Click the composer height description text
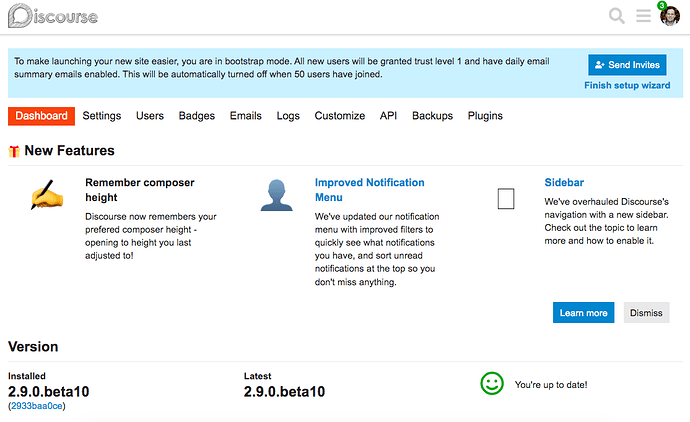Image resolution: width=690 pixels, height=422 pixels. pyautogui.click(x=151, y=236)
